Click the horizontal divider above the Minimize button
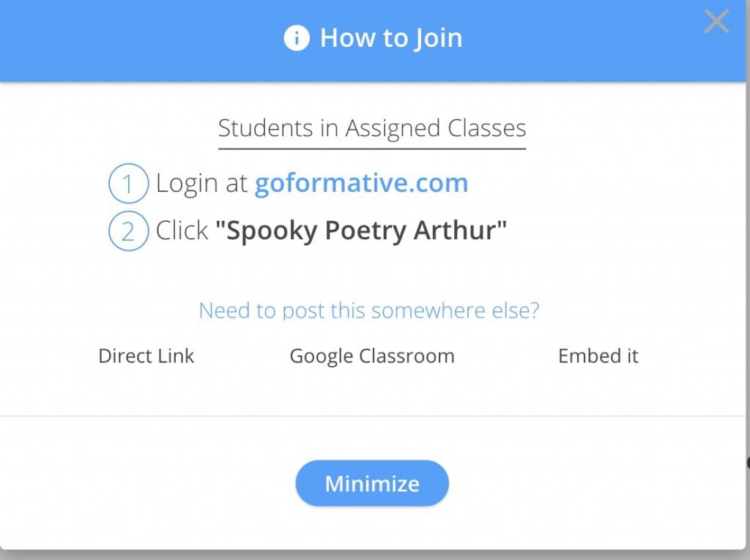The height and width of the screenshot is (560, 750). pyautogui.click(x=372, y=416)
